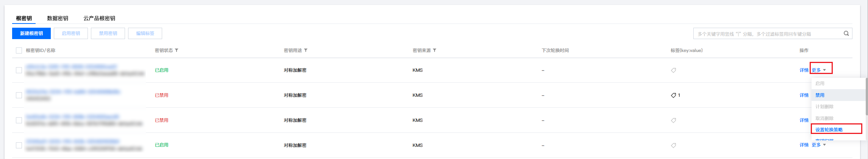Switch to the 数据密钥 tab
The width and height of the screenshot is (868, 159).
[58, 18]
